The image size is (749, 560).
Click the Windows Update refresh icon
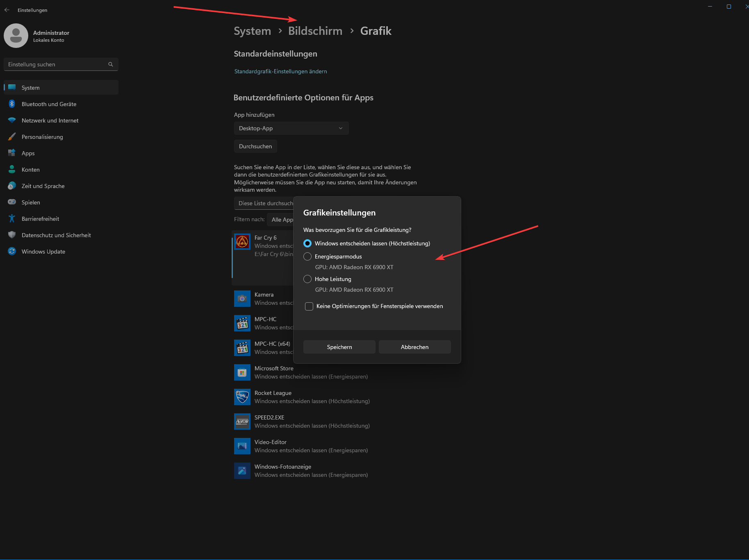click(12, 252)
